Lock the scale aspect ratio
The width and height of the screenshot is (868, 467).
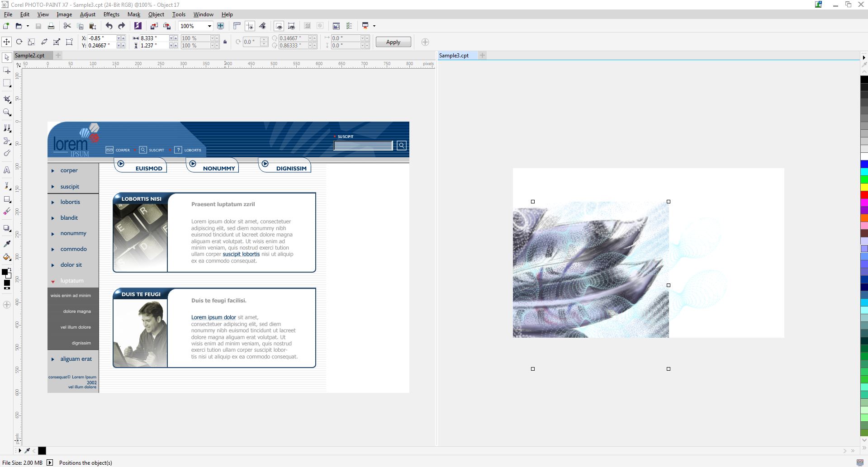click(225, 42)
